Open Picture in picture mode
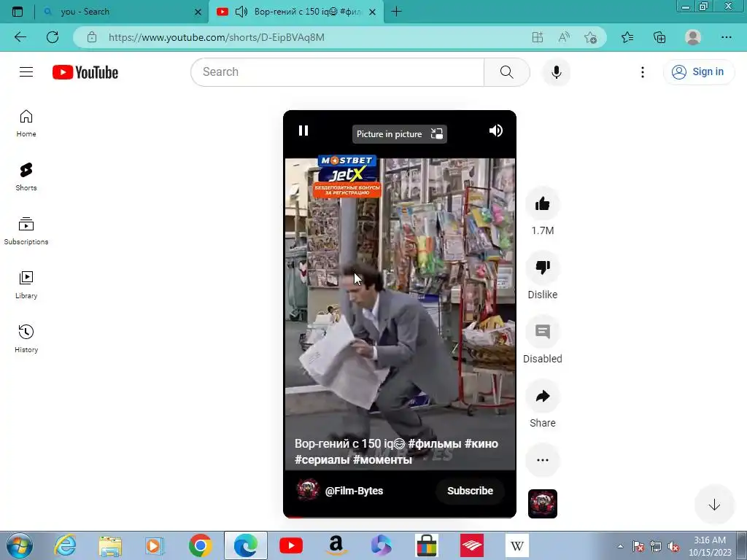 tap(399, 134)
